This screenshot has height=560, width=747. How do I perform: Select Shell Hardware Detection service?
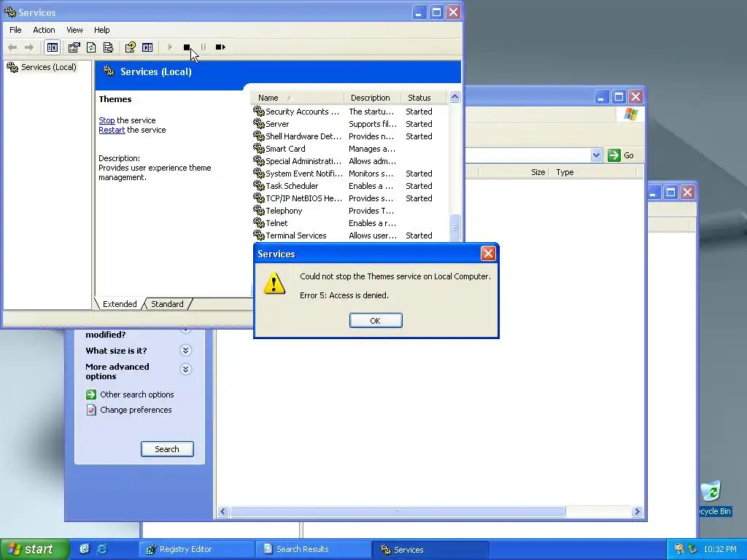[349, 136]
